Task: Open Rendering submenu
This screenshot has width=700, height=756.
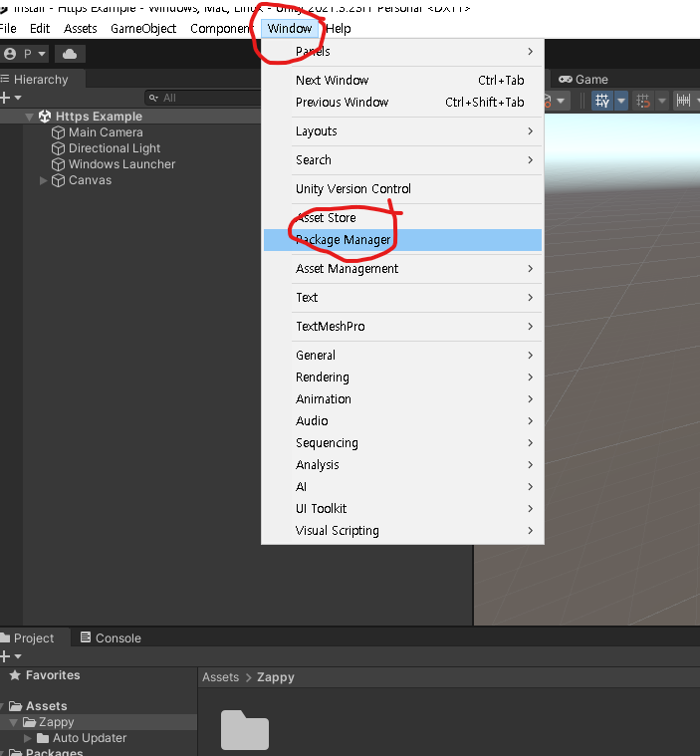Action: click(402, 378)
